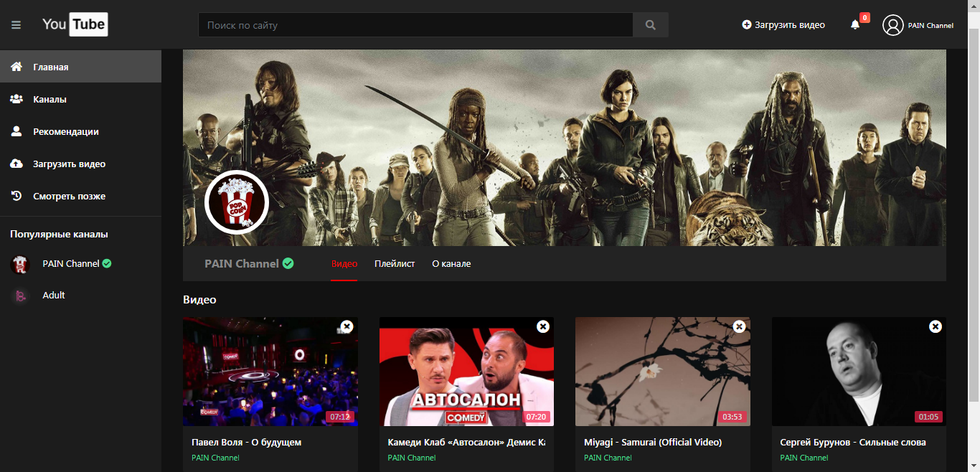
Task: Click the search magnifier button
Action: click(x=651, y=25)
